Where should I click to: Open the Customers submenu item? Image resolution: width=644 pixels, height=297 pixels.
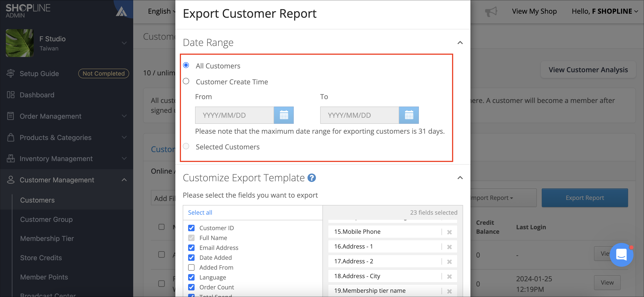tap(37, 200)
